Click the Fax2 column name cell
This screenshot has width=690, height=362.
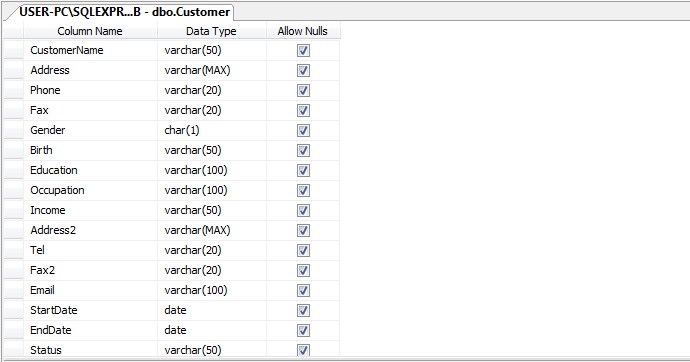[x=90, y=270]
